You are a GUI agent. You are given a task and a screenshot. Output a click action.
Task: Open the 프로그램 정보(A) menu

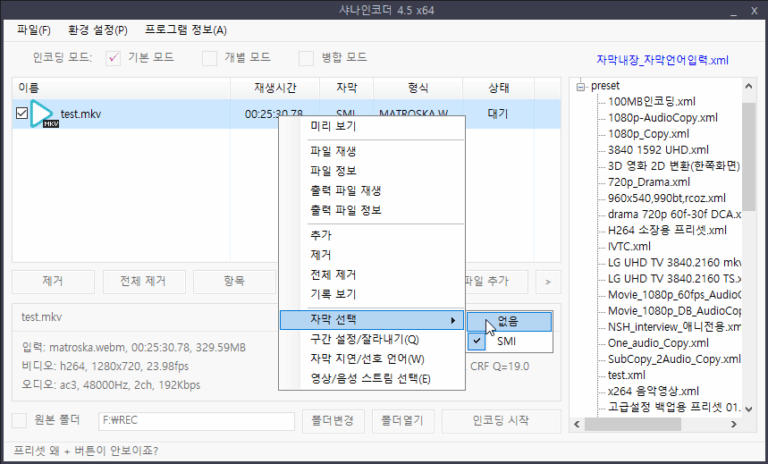click(186, 30)
